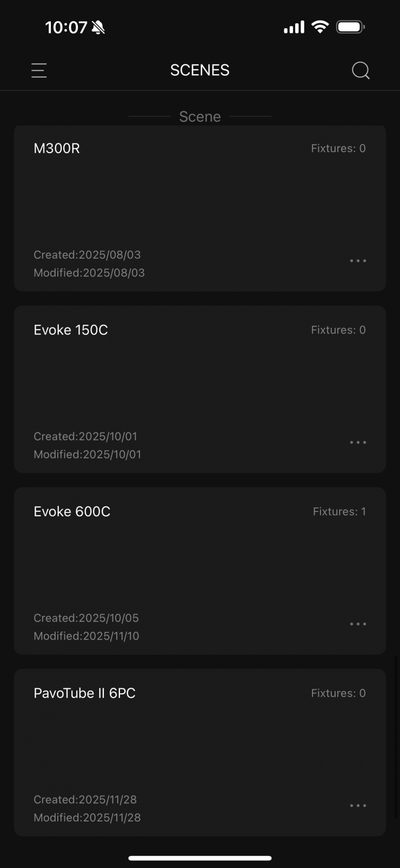Select the PavoTube II 6PC scene title
This screenshot has width=400, height=868.
point(84,693)
